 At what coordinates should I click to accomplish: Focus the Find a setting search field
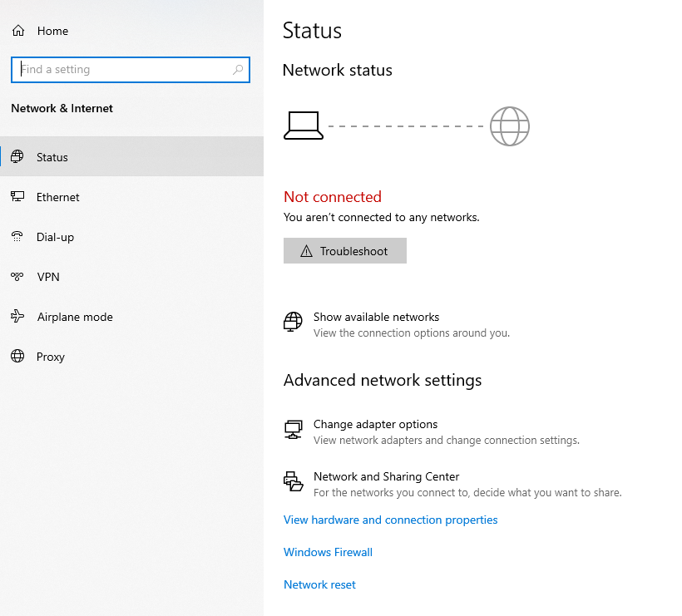pos(125,70)
